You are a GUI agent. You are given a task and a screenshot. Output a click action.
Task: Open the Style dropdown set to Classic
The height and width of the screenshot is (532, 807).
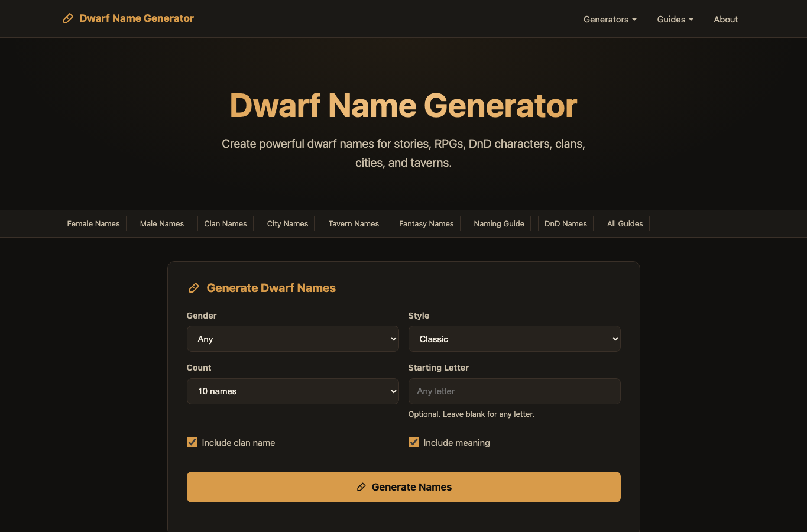pos(514,339)
